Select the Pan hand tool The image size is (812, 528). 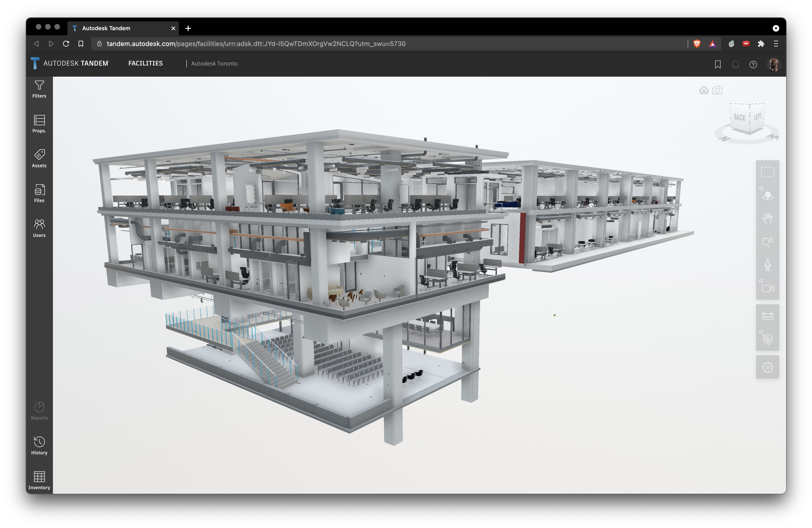767,219
